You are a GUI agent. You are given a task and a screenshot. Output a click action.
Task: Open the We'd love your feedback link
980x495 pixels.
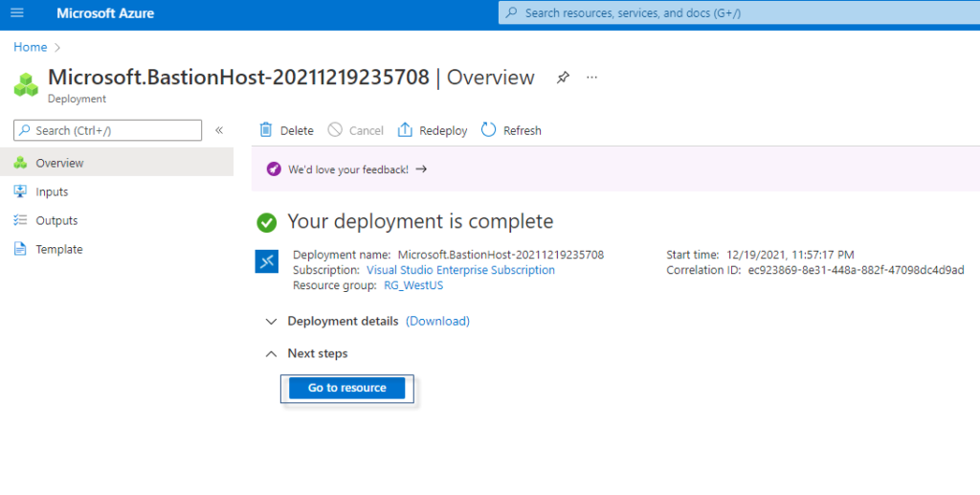coord(348,169)
